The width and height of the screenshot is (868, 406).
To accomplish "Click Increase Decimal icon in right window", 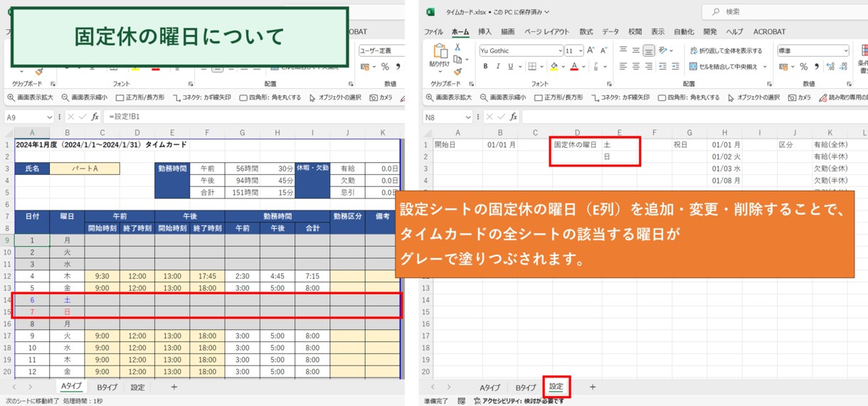I will [830, 66].
